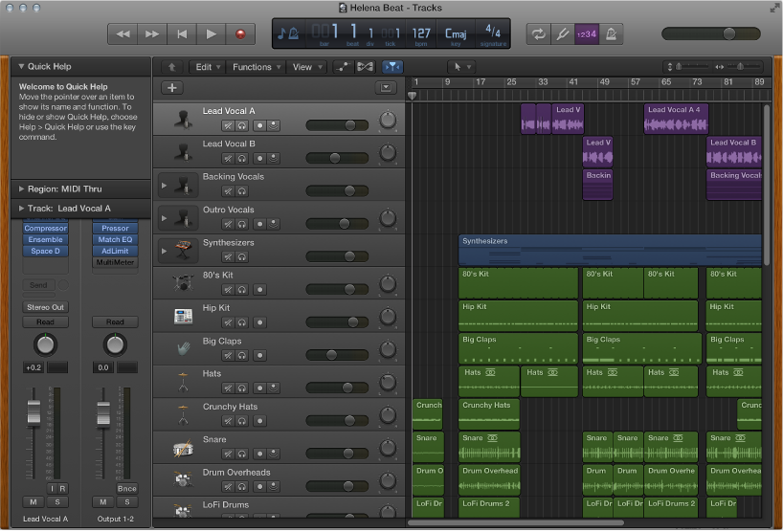Viewport: 783px width, 532px height.
Task: Click the Bnce bounce button
Action: [x=127, y=489]
